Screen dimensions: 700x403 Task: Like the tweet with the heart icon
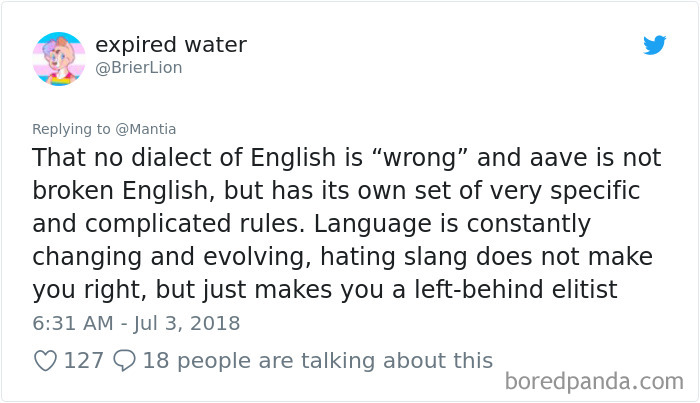pos(45,360)
